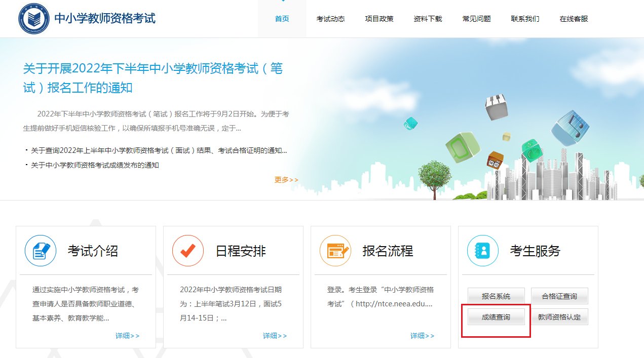Go to the 项目政策 menu item
The image size is (644, 358).
coord(379,19)
